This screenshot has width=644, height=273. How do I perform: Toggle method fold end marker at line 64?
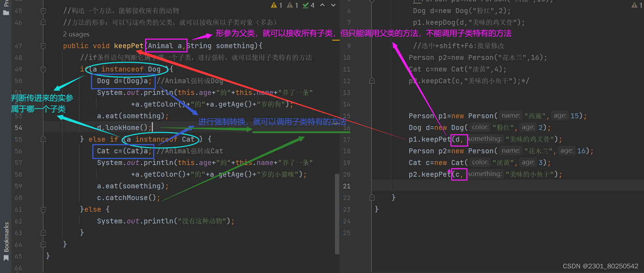43,245
